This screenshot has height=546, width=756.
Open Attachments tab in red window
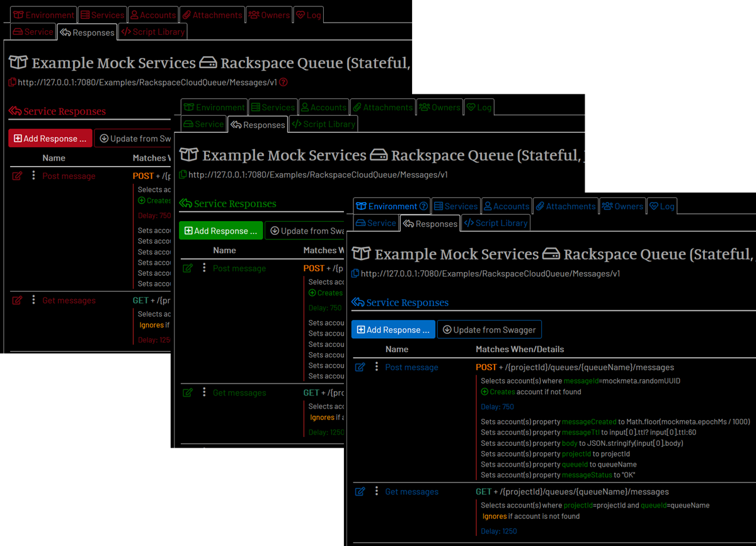click(212, 14)
